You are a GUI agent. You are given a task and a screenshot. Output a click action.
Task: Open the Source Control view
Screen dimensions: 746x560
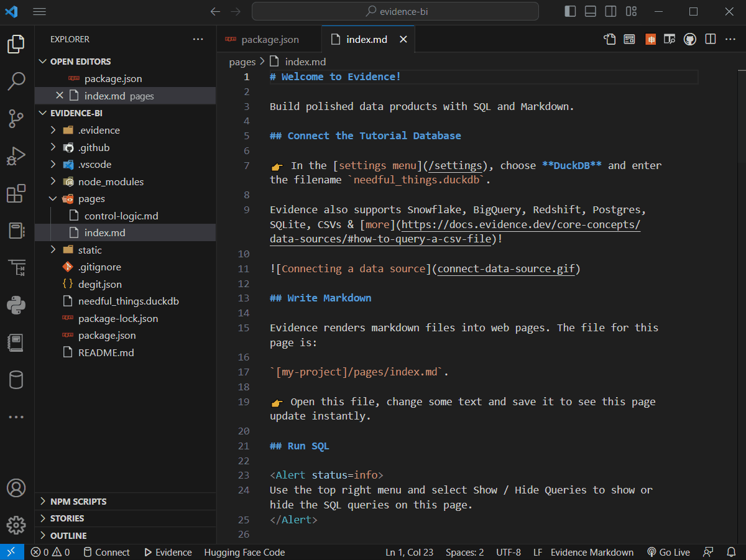(x=16, y=118)
